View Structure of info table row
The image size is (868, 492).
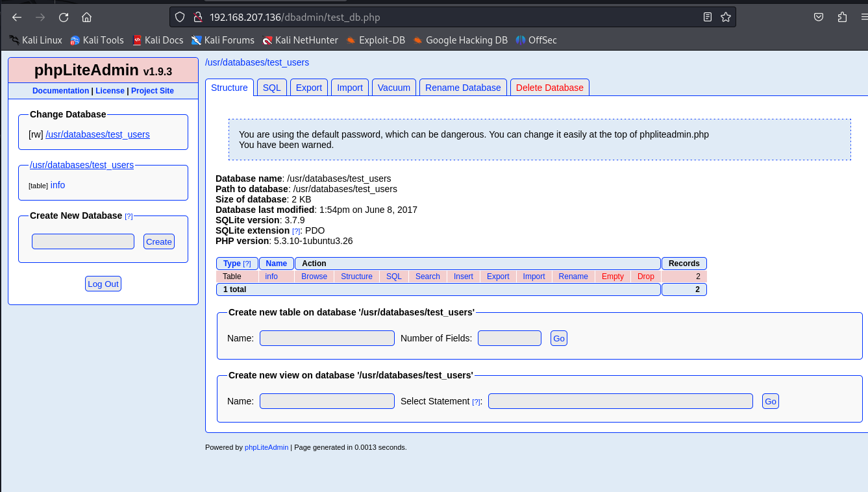click(x=356, y=277)
